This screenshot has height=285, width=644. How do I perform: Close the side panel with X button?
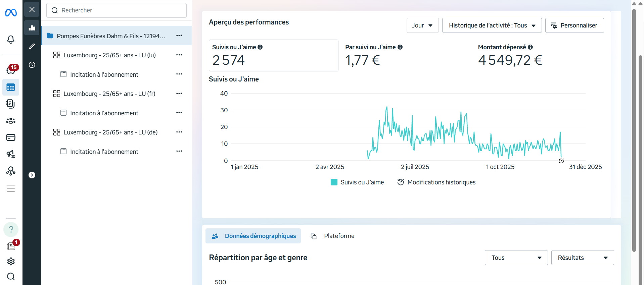click(32, 9)
